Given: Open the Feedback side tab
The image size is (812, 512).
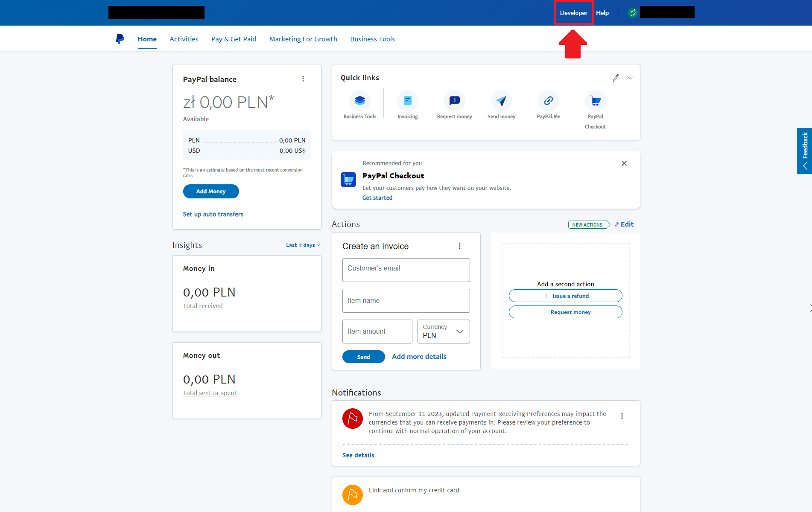Looking at the screenshot, I should [805, 151].
